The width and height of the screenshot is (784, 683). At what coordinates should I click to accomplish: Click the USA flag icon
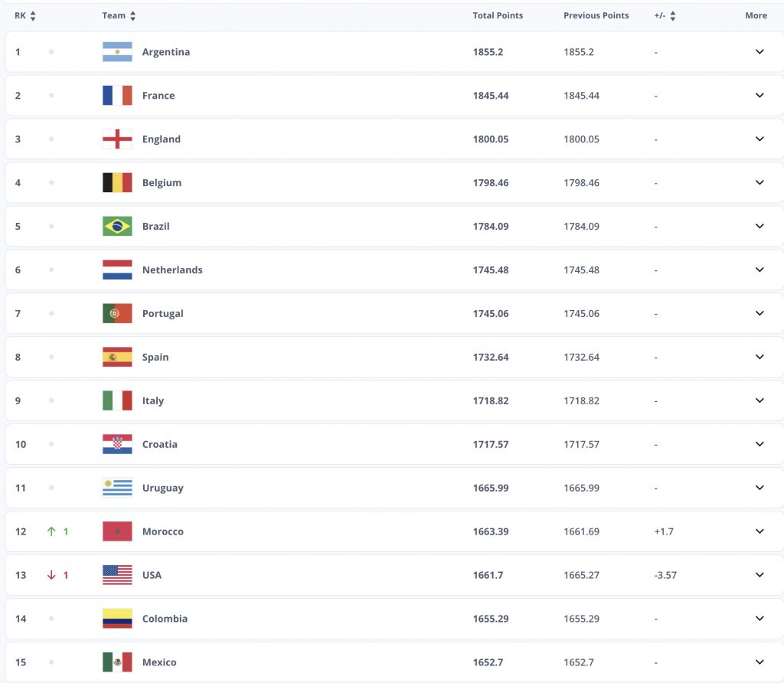(x=117, y=575)
